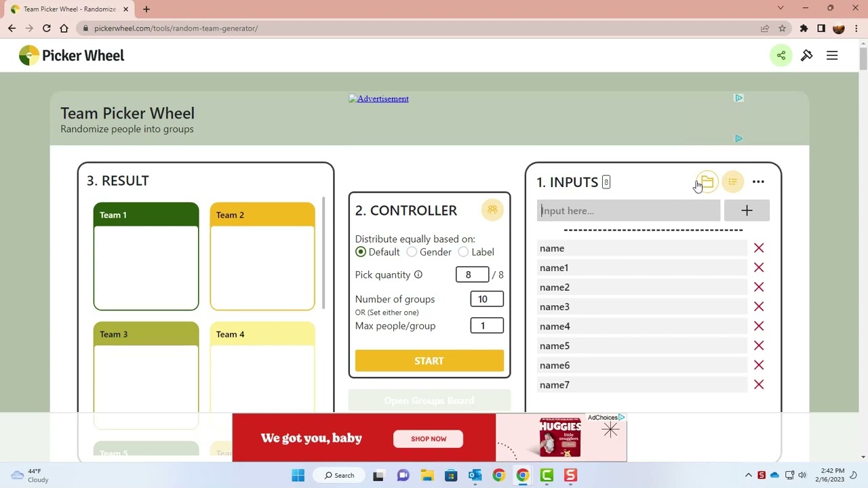The width and height of the screenshot is (868, 488).
Task: Click the Picker Wheel logo
Action: 72,56
